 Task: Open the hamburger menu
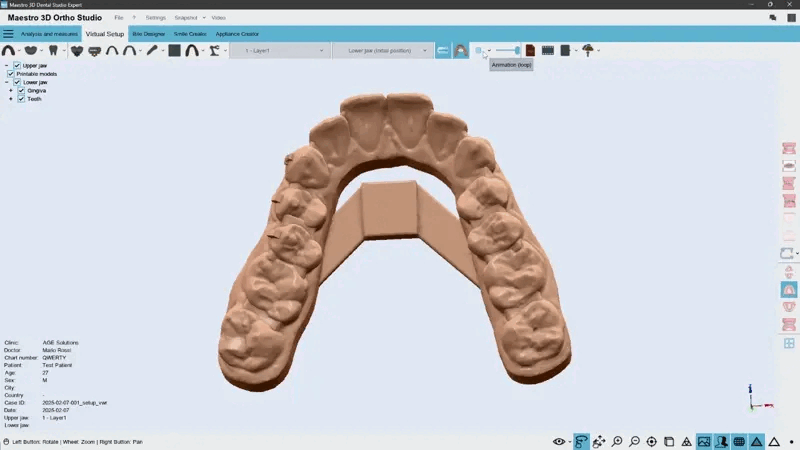pyautogui.click(x=8, y=34)
